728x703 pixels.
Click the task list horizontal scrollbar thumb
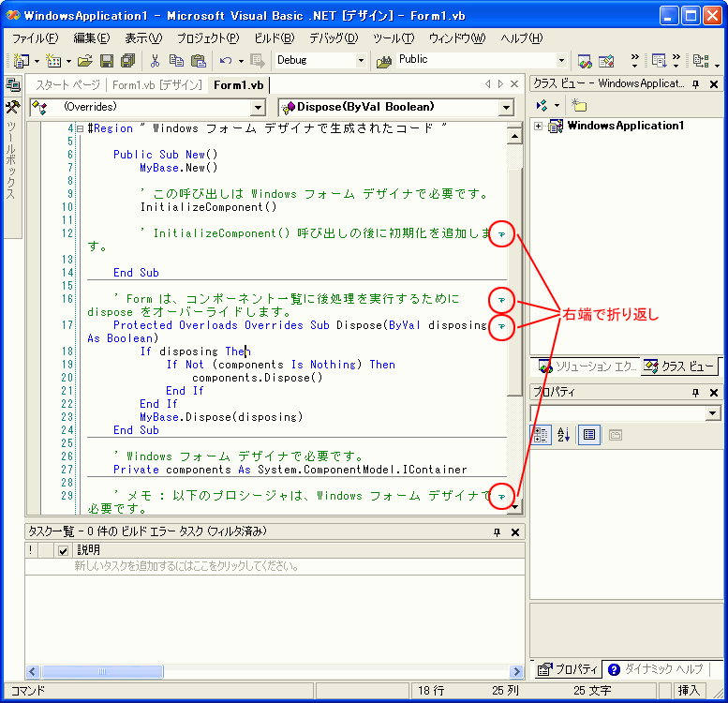[x=102, y=671]
